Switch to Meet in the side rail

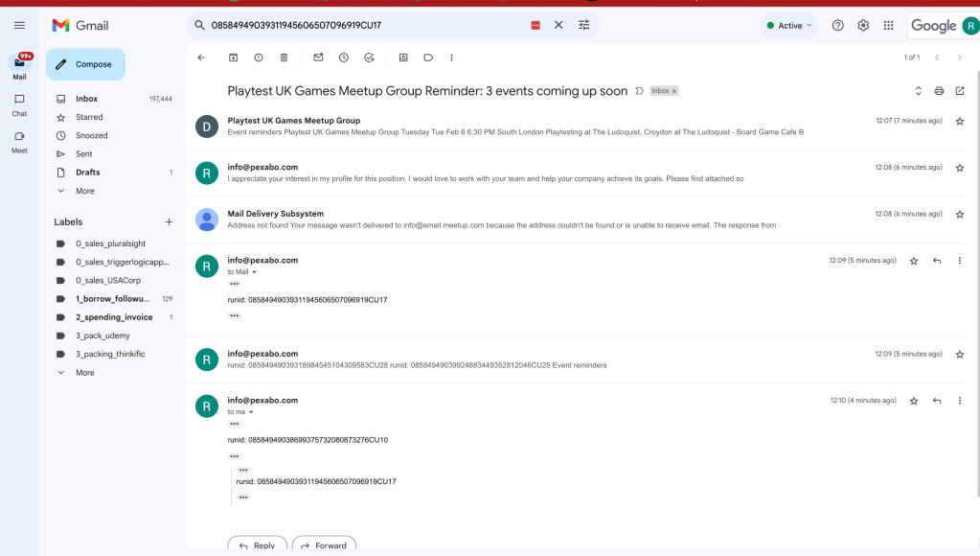point(19,142)
